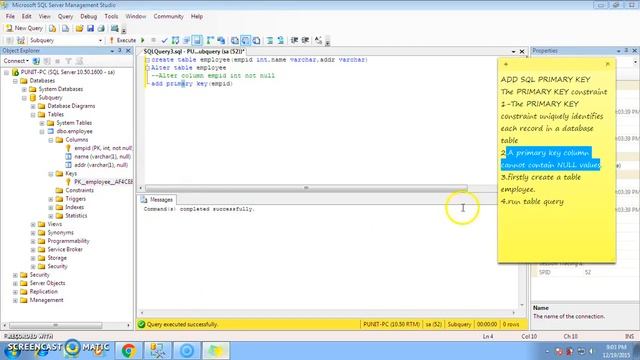Expand the Views folder
This screenshot has height=360, width=640.
coord(33,224)
